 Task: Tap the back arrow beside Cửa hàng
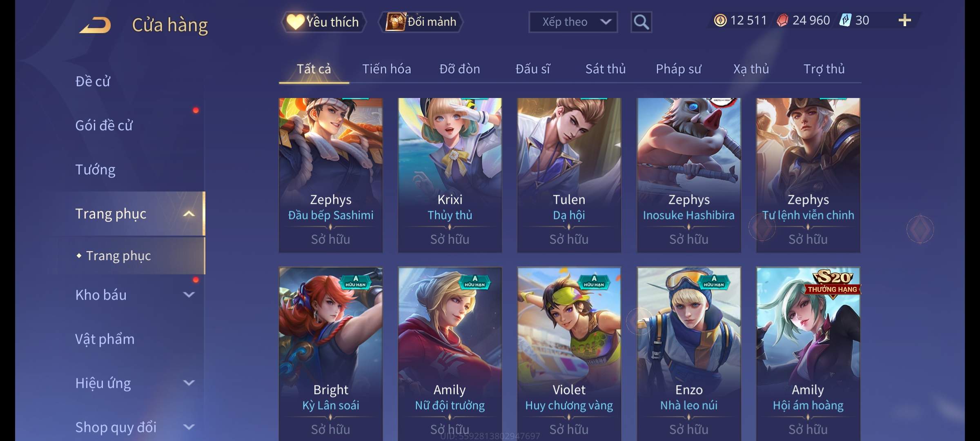[96, 24]
